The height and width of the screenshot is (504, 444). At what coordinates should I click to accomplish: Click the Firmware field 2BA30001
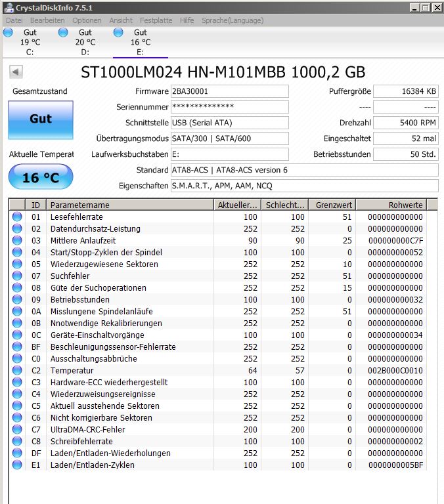coord(230,91)
